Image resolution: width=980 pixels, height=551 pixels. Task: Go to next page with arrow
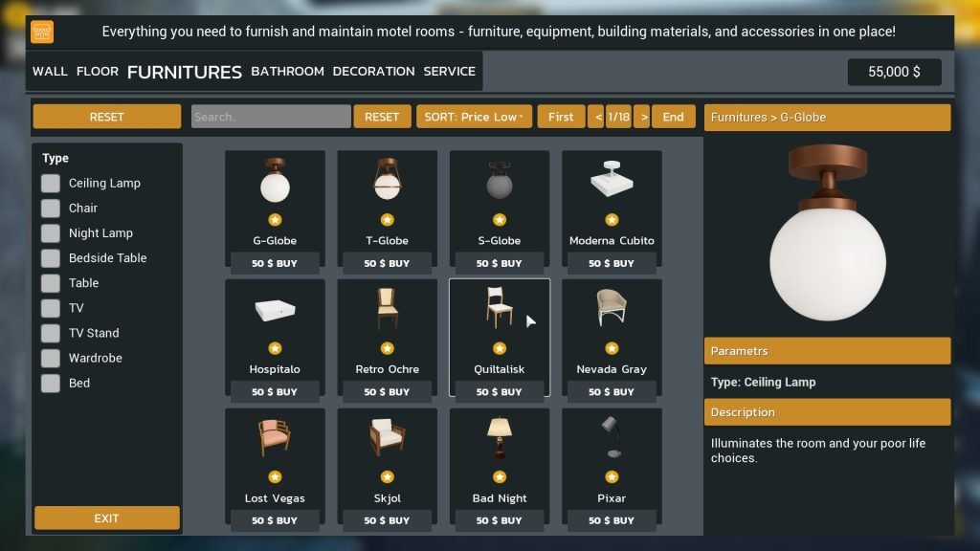click(x=641, y=117)
